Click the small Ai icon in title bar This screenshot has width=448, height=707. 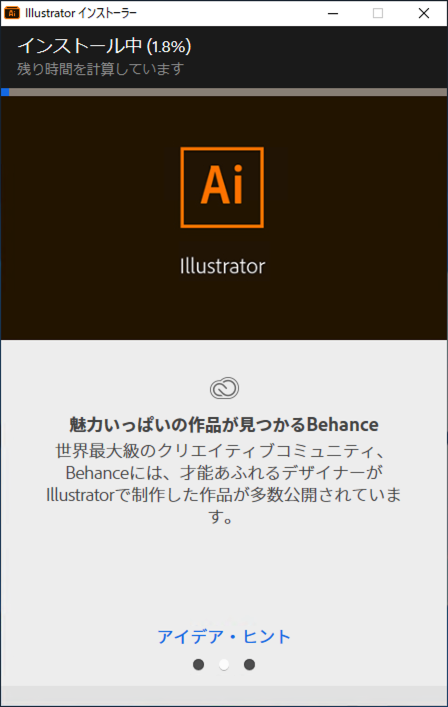(12, 13)
